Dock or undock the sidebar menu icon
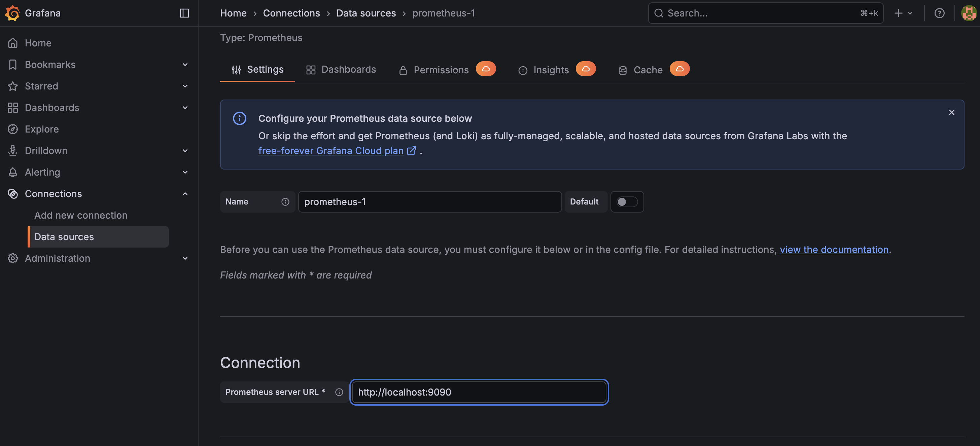 pos(184,13)
